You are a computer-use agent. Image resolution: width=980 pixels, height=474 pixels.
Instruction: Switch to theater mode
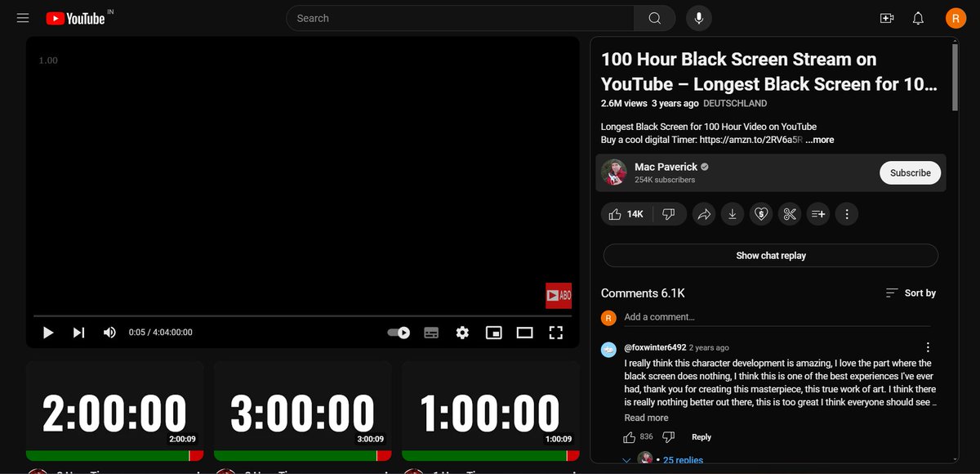coord(524,333)
